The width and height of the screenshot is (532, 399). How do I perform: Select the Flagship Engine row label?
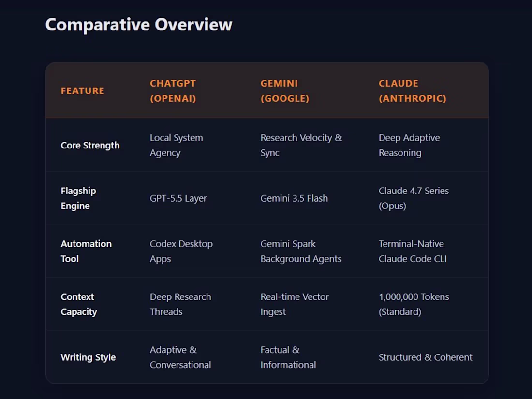78,198
